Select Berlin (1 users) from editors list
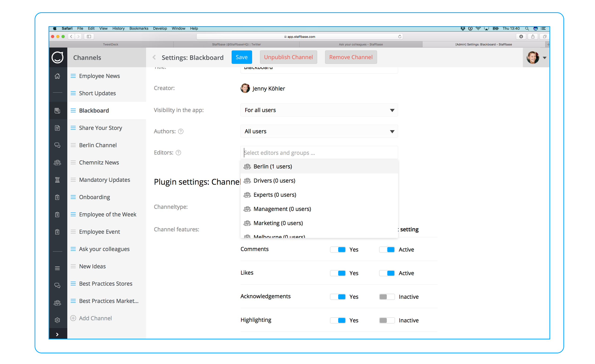 tap(319, 166)
